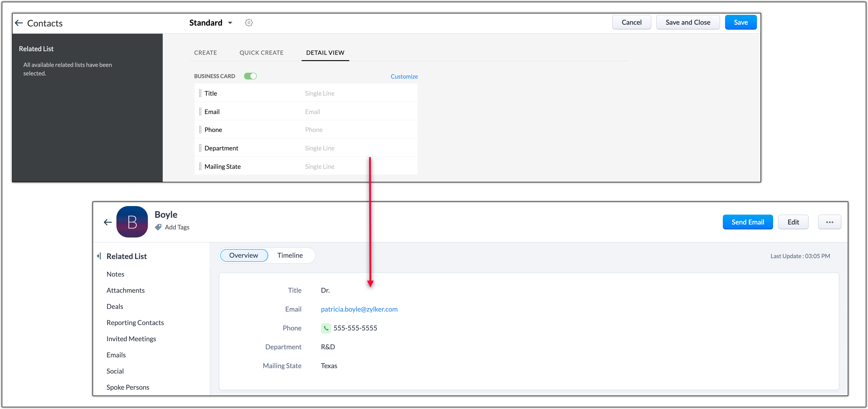Click the Customize link
Screen dimensions: 868x409
[x=404, y=76]
